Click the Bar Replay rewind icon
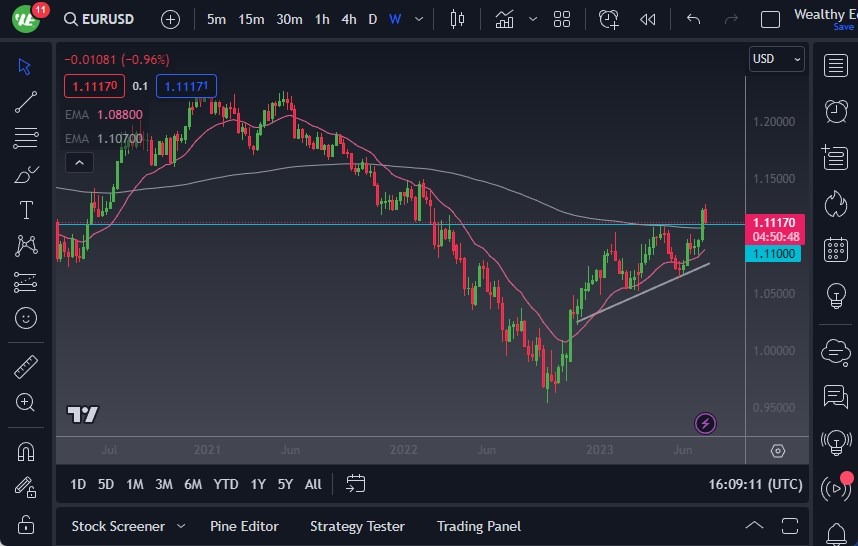This screenshot has height=546, width=858. [648, 19]
